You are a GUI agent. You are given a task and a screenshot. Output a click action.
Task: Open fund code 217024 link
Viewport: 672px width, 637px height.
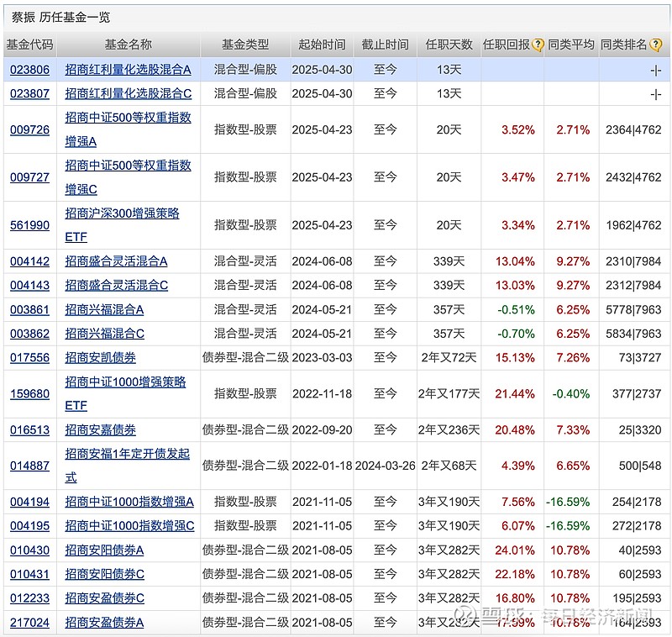(29, 623)
